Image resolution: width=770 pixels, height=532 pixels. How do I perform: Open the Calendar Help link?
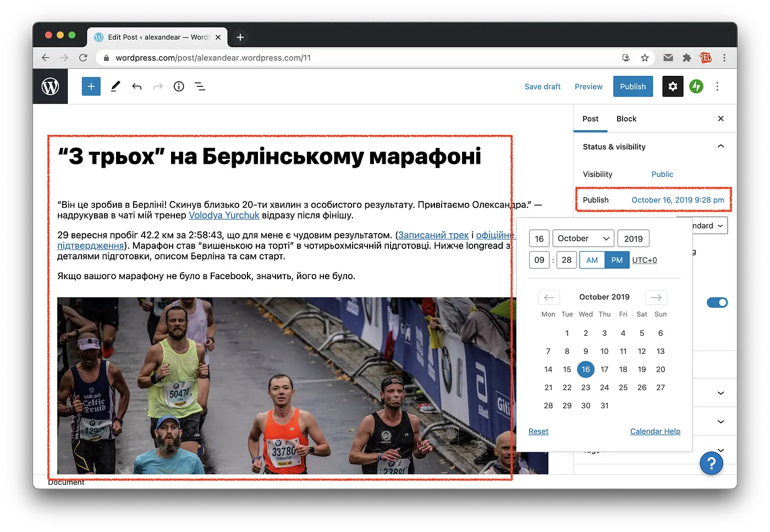tap(655, 431)
